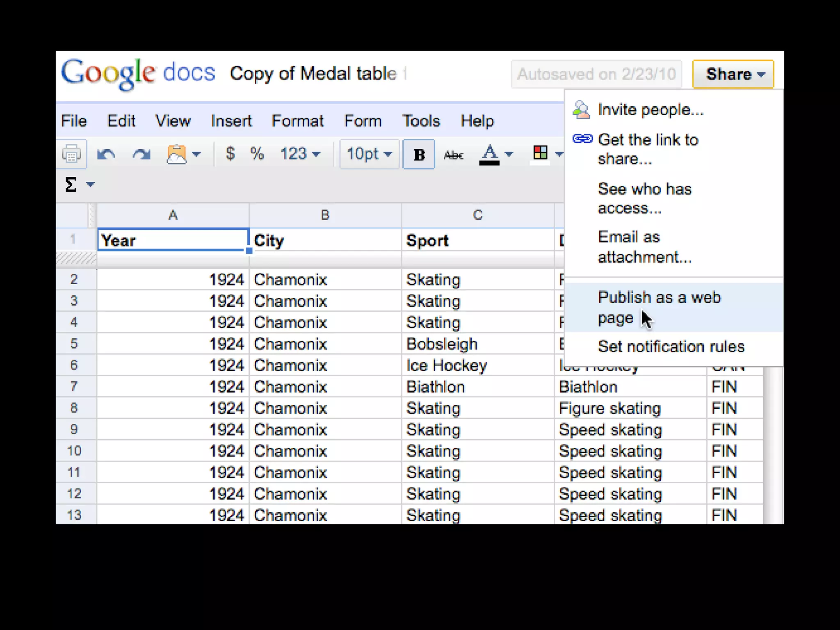Open the Format menu
This screenshot has width=840, height=630.
pos(297,121)
